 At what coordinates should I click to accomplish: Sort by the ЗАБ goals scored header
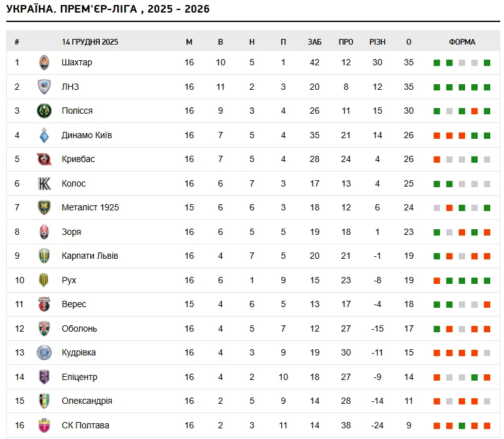pyautogui.click(x=314, y=42)
